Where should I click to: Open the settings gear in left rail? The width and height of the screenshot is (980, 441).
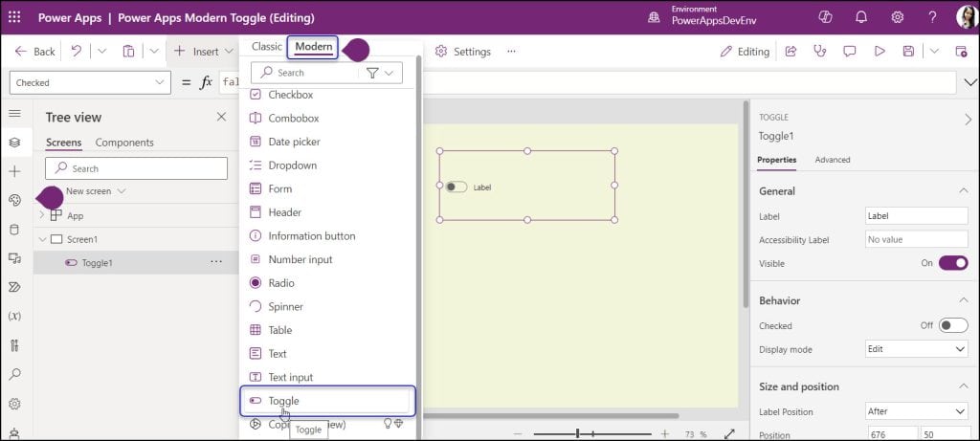(14, 404)
